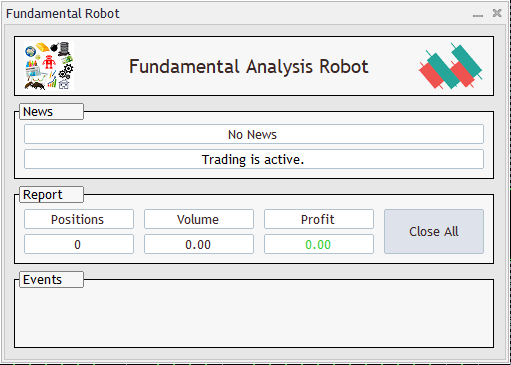Click the red-green candlestick logo
This screenshot has height=365, width=511.
pyautogui.click(x=450, y=66)
